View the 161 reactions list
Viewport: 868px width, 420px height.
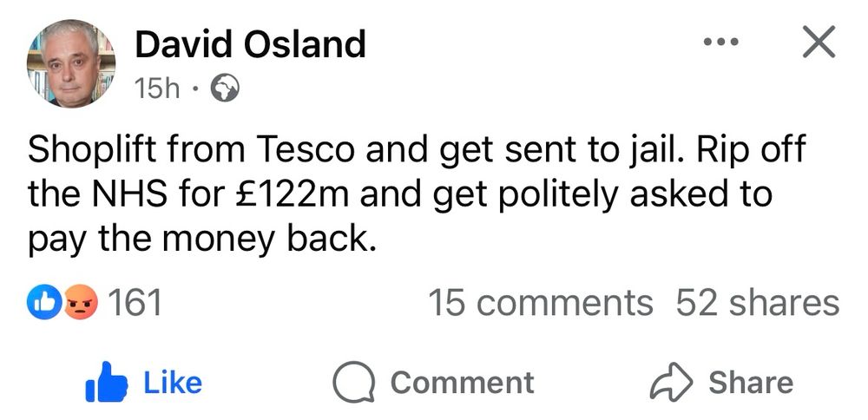pyautogui.click(x=134, y=303)
